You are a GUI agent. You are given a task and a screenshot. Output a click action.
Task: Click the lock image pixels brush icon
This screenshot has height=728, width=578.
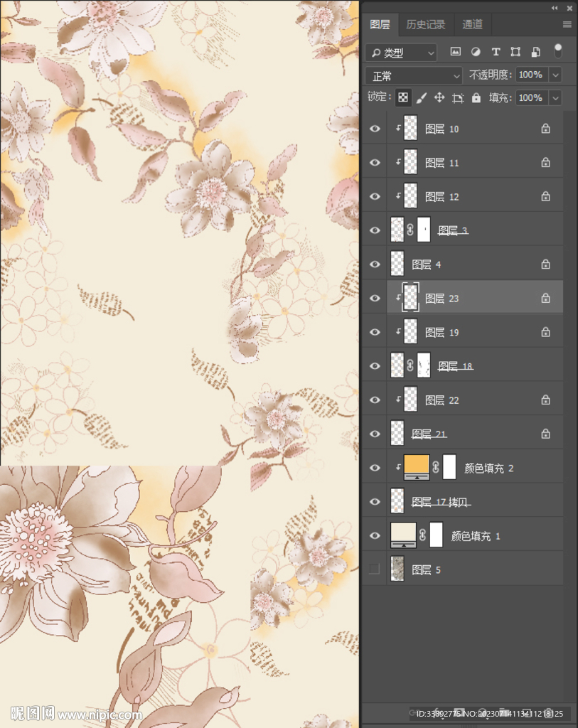point(421,97)
